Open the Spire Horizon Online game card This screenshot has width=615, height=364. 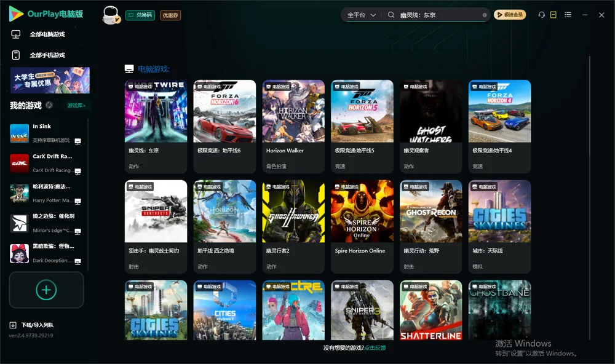[362, 226]
